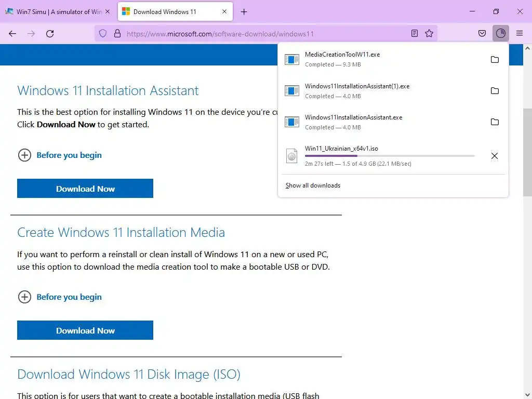
Task: Open the tracking protection shield icon
Action: tap(103, 33)
